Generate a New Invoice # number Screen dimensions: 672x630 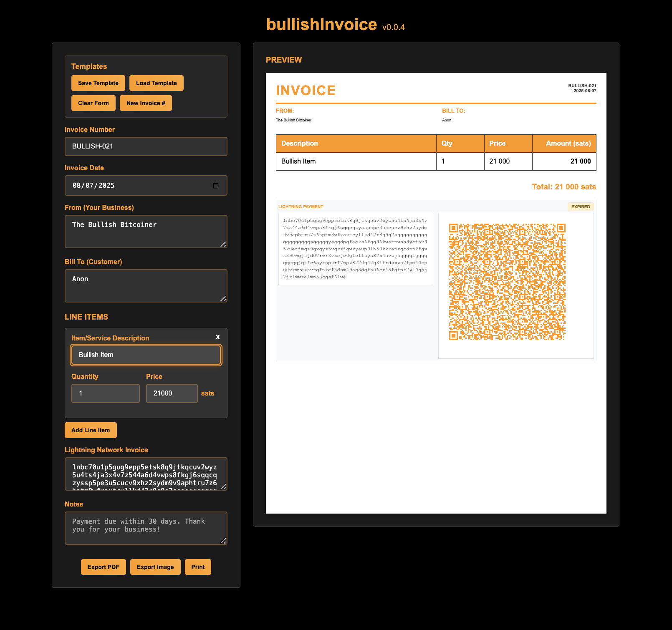(146, 103)
